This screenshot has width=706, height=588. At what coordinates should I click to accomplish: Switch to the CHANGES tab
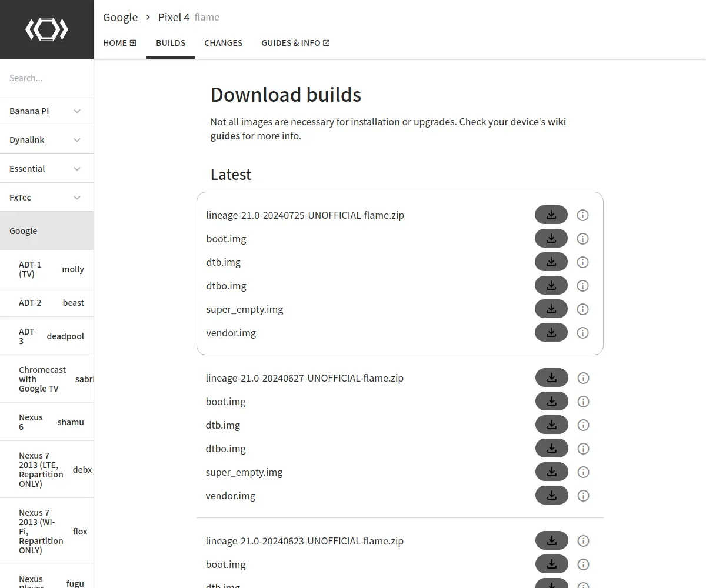point(224,43)
